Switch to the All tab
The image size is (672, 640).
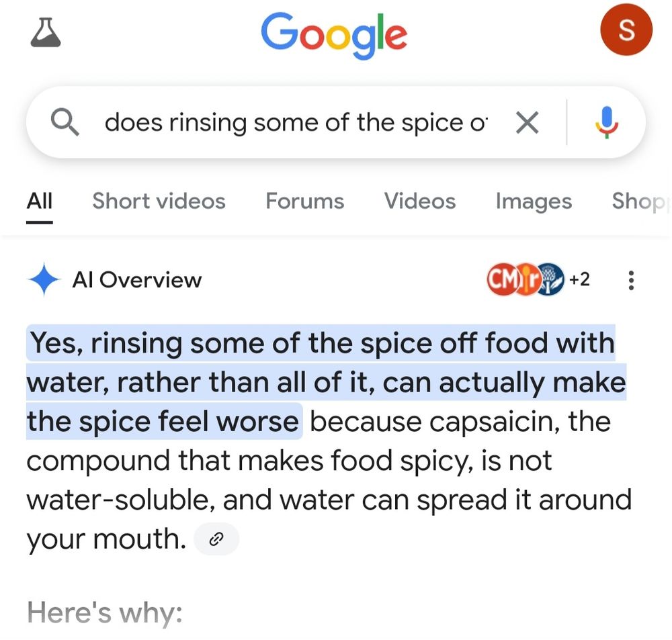40,201
